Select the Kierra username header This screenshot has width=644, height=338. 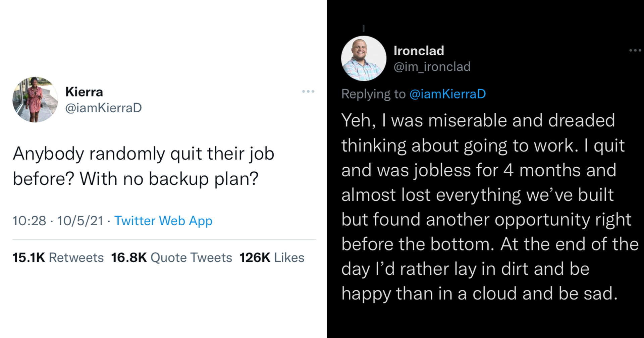coord(85,92)
